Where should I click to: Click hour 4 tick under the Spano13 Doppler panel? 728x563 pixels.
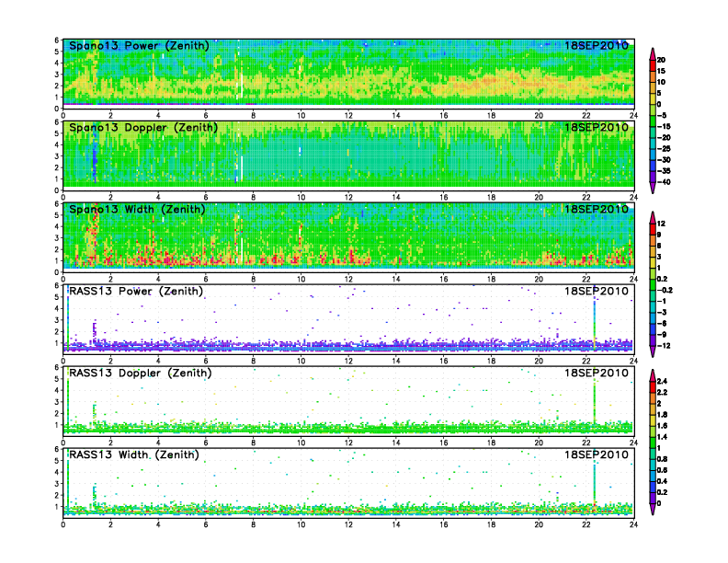pos(158,198)
